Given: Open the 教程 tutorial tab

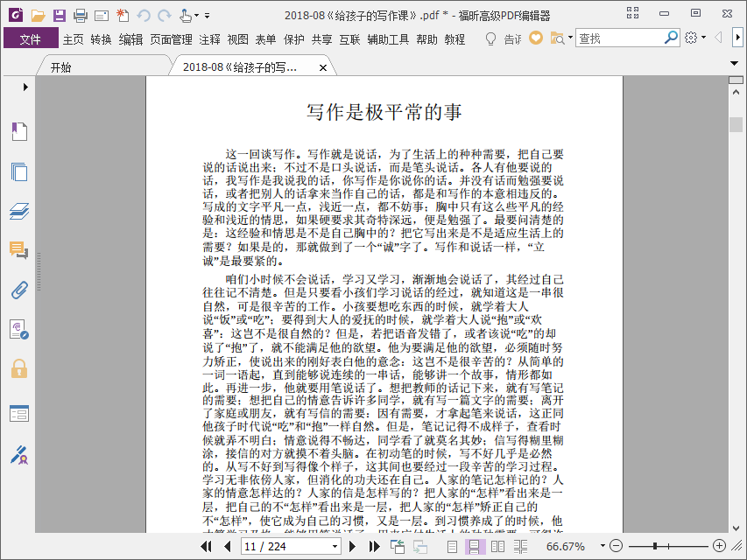Looking at the screenshot, I should click(x=455, y=39).
